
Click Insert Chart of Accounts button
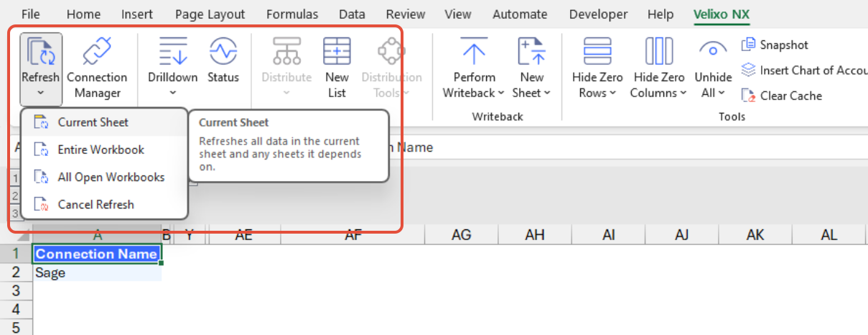pyautogui.click(x=804, y=70)
